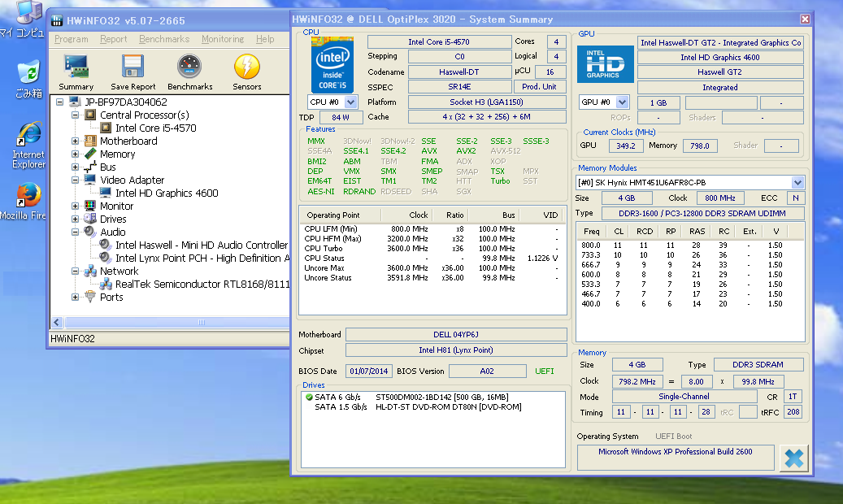Screen dimensions: 843x504
Task: Close the System Summary window
Action: [805, 20]
